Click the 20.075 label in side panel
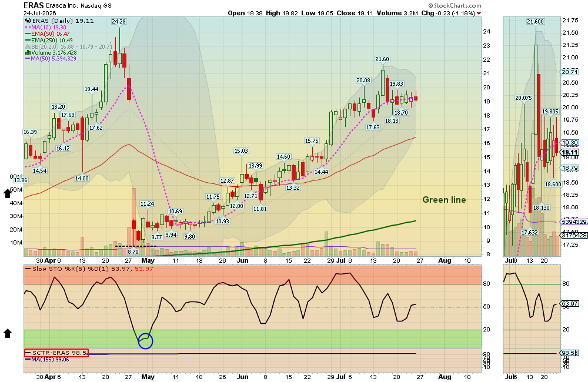 (523, 98)
